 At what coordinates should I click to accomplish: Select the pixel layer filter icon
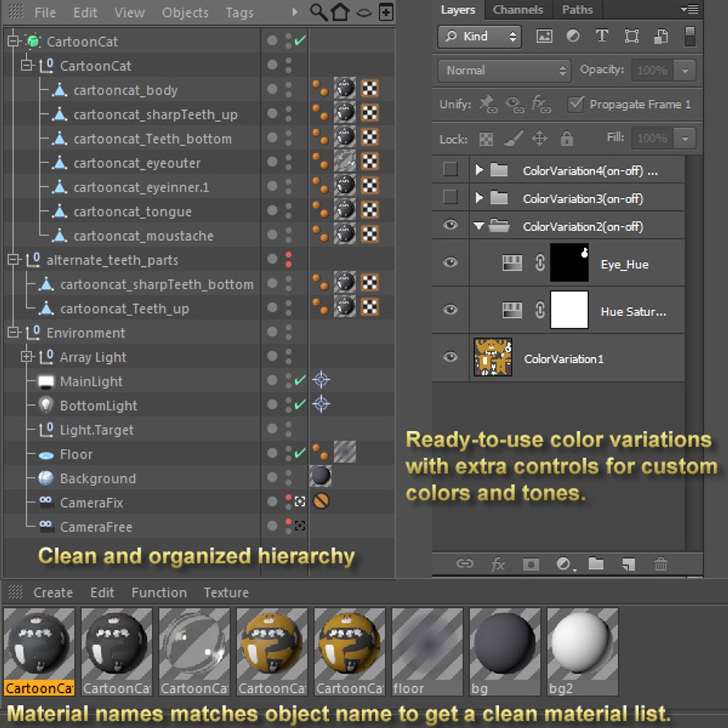tap(544, 36)
